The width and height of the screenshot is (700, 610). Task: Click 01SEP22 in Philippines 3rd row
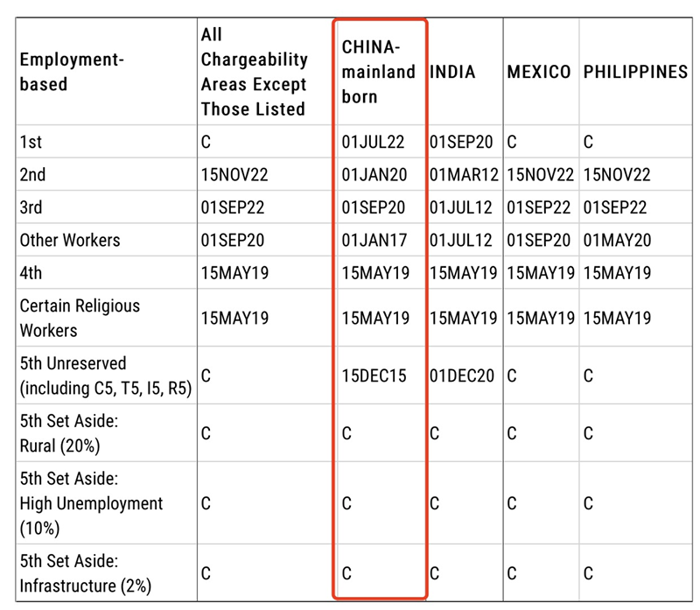(x=615, y=207)
